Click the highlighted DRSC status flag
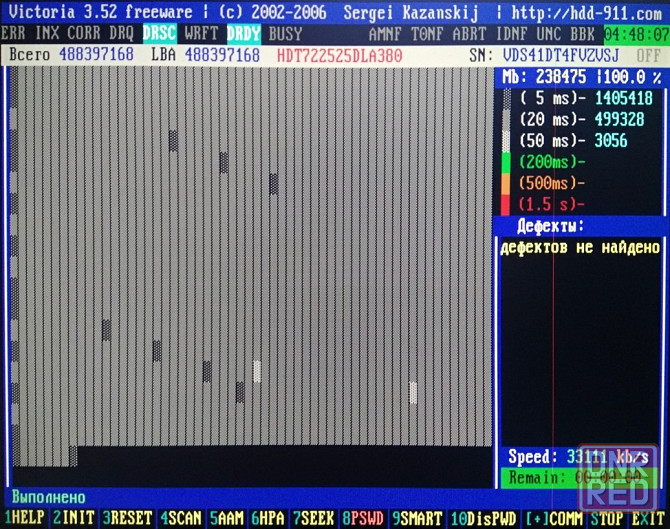 coord(159,33)
